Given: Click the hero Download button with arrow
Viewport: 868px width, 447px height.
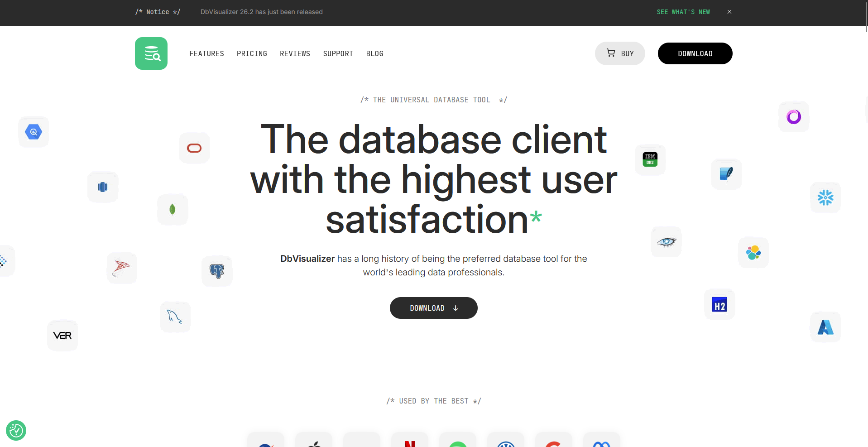Looking at the screenshot, I should [x=434, y=308].
